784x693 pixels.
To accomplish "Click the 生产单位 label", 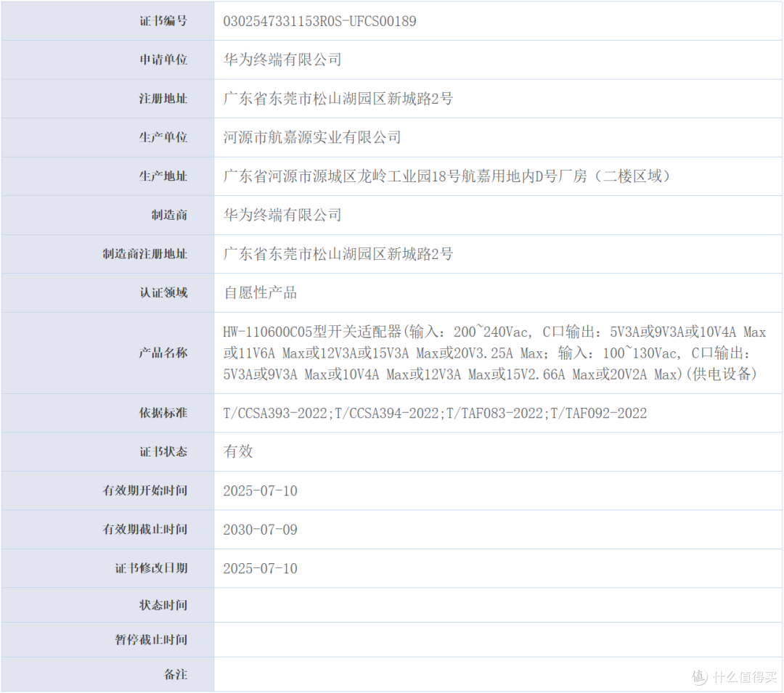I will [163, 137].
